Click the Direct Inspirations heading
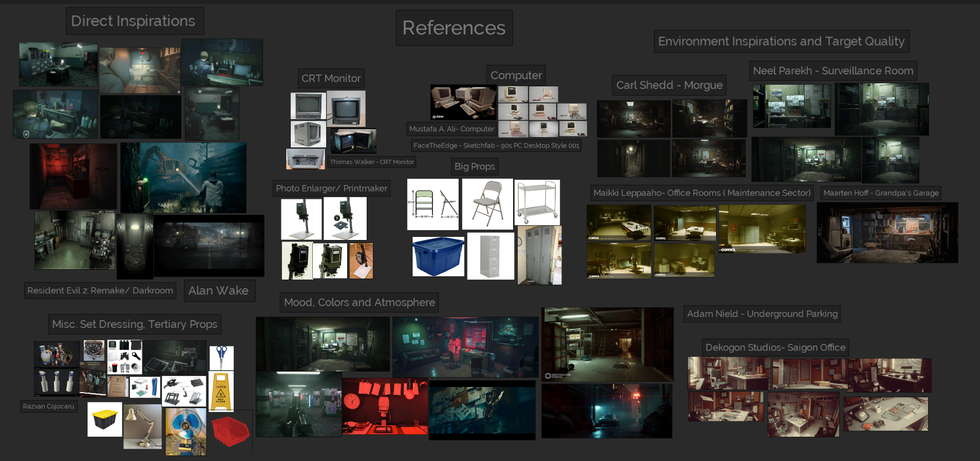The width and height of the screenshot is (980, 461). click(x=134, y=21)
